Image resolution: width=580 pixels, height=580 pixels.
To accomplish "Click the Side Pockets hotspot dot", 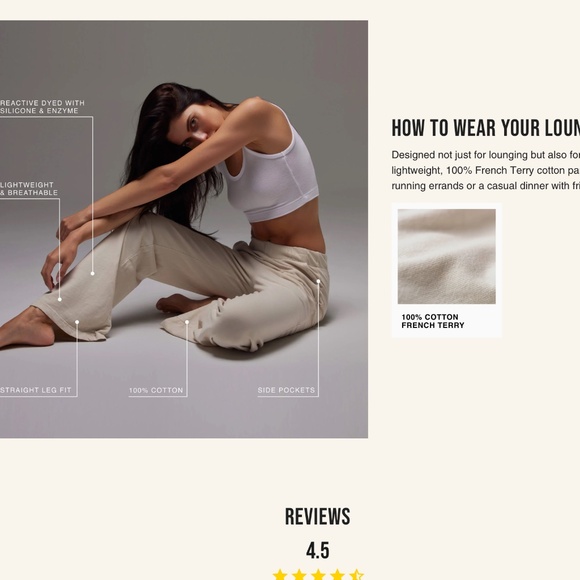I will 318,281.
